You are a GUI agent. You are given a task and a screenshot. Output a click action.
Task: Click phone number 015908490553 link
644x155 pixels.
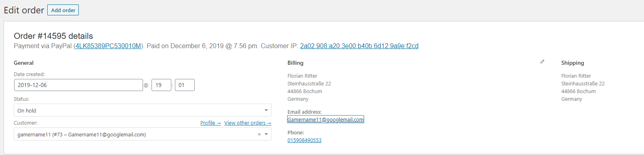[x=305, y=140]
